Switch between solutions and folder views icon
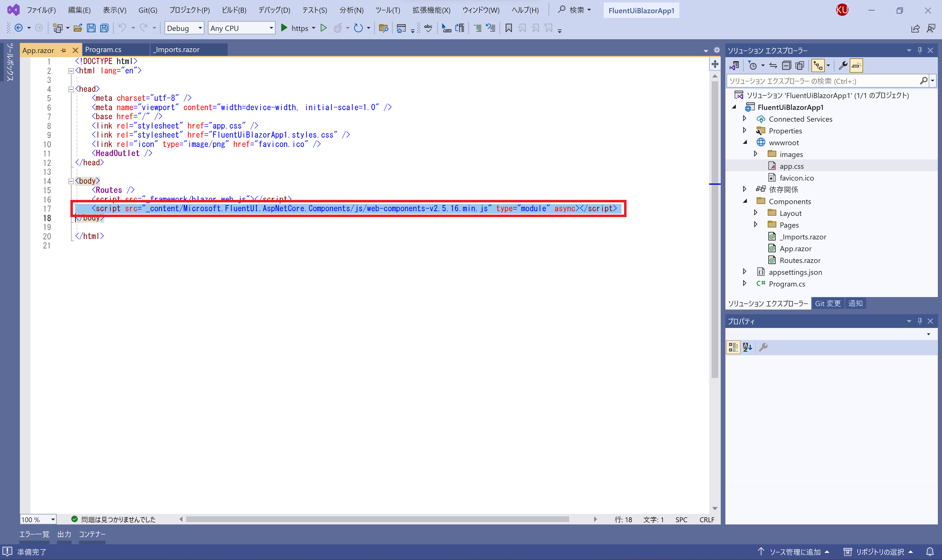Screen dimensions: 942x560 (734, 66)
